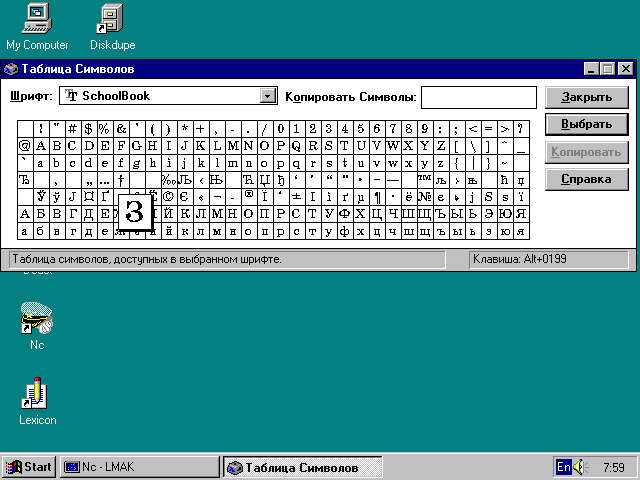This screenshot has width=640, height=480.
Task: Select Таблица Символов taskbar button
Action: (x=301, y=467)
